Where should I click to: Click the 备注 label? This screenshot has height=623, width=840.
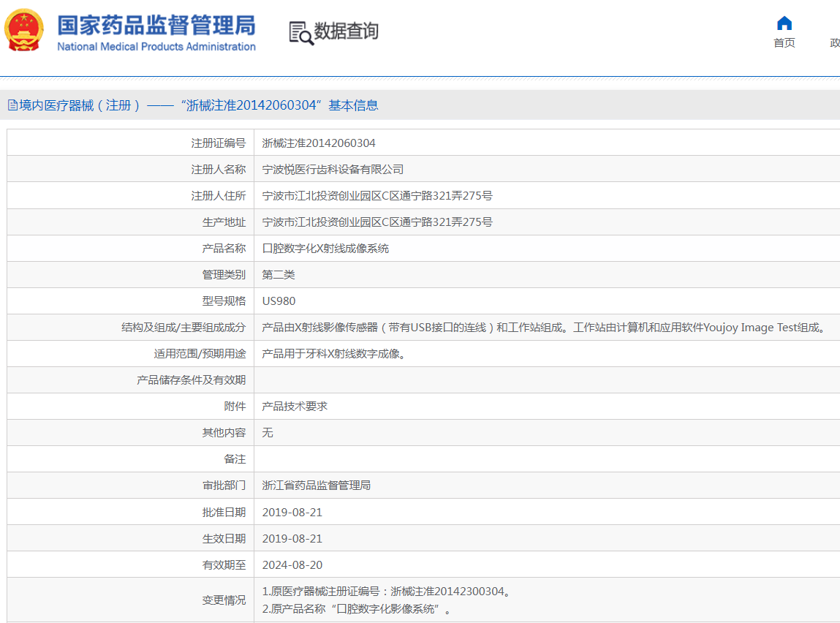(235, 459)
